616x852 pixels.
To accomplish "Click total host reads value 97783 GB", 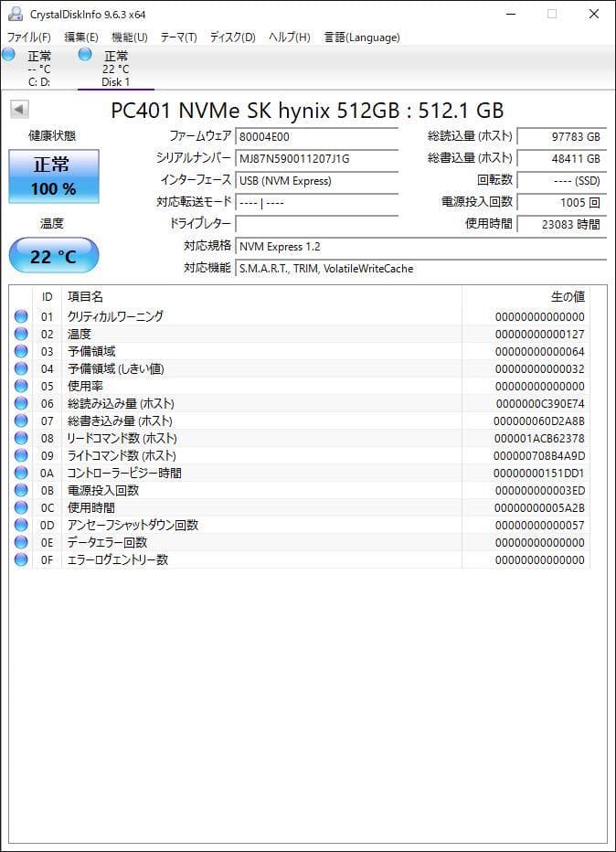I will [x=562, y=136].
